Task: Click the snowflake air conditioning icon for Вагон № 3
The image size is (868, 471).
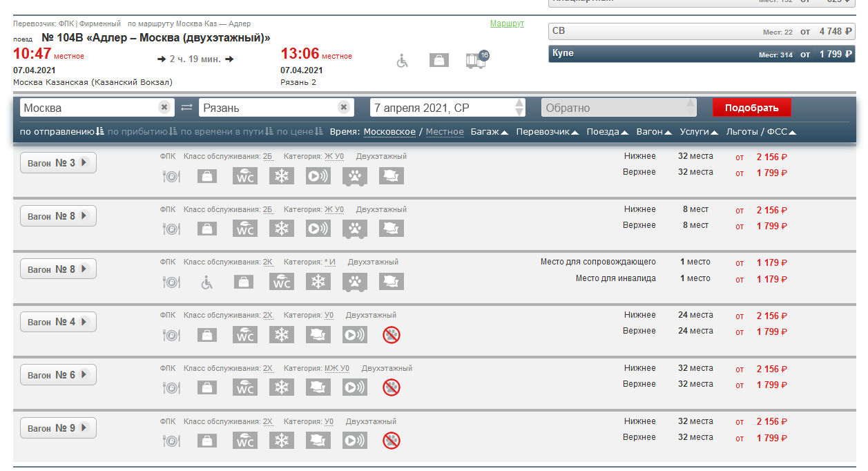Action: click(x=281, y=176)
